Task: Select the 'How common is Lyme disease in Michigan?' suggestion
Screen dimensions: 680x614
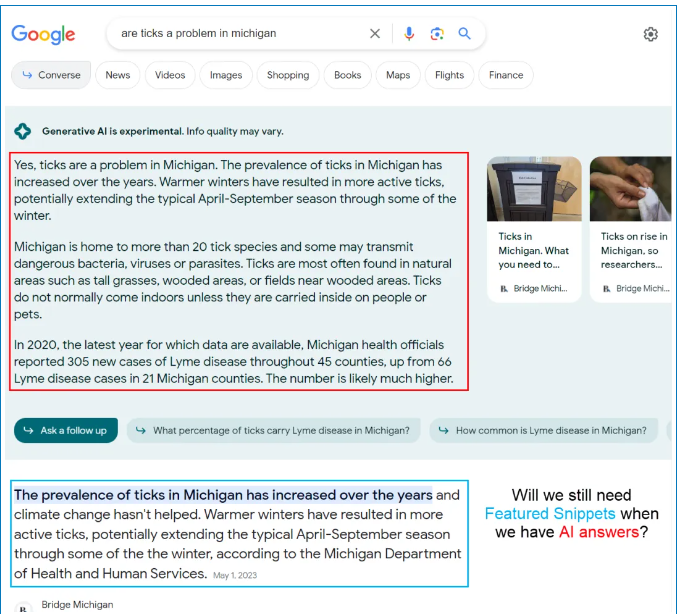Action: [x=544, y=430]
